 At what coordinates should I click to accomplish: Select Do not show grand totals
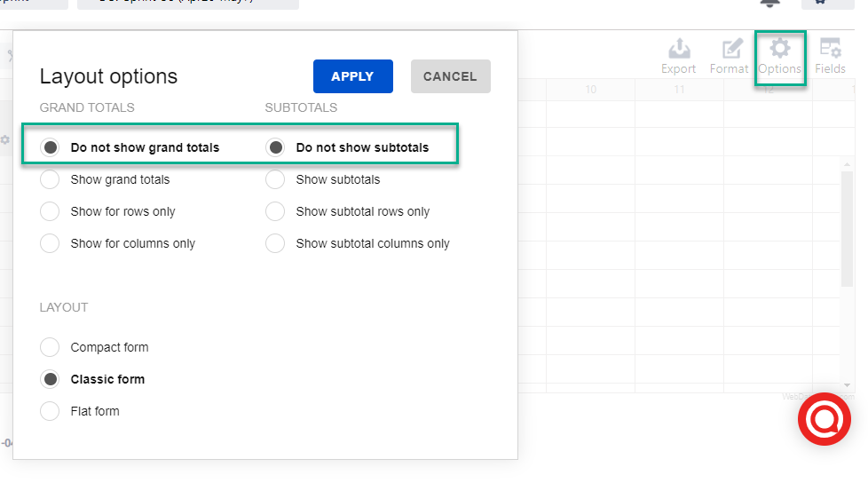click(51, 147)
